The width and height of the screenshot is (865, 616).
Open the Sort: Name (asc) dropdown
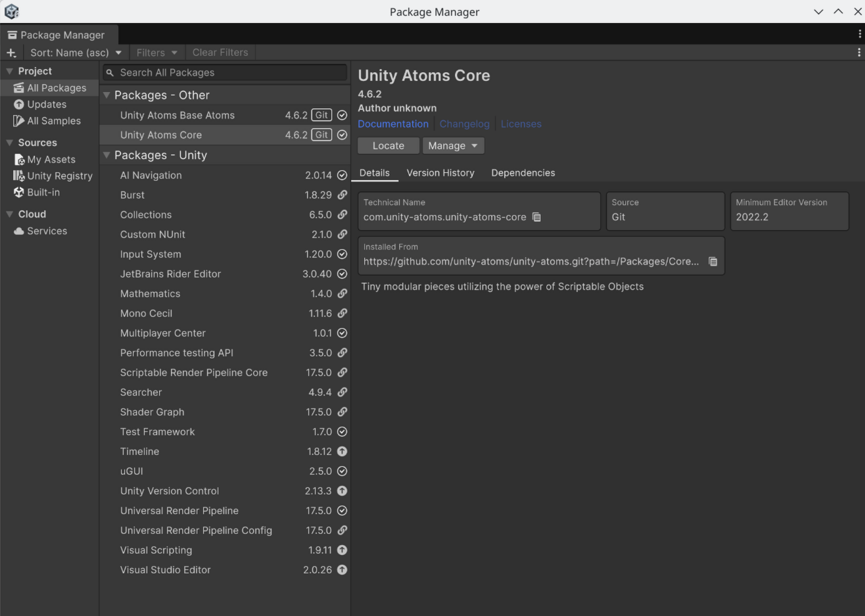pyautogui.click(x=76, y=53)
